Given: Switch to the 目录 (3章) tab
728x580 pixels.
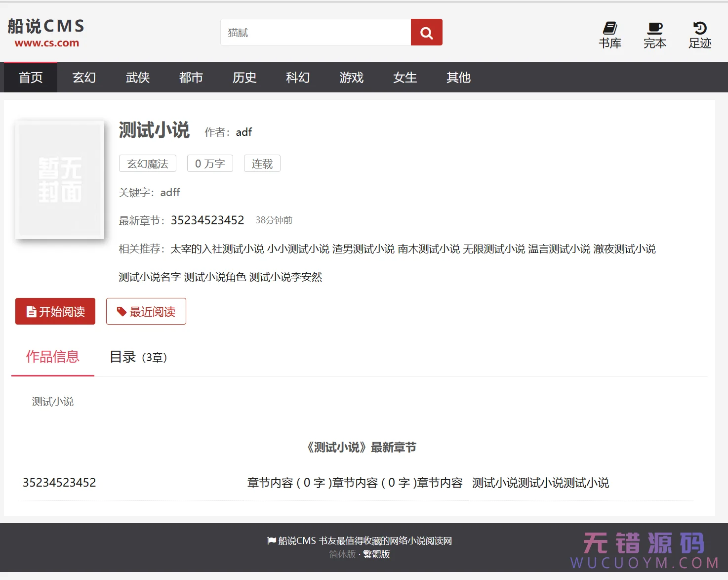Looking at the screenshot, I should pos(138,357).
